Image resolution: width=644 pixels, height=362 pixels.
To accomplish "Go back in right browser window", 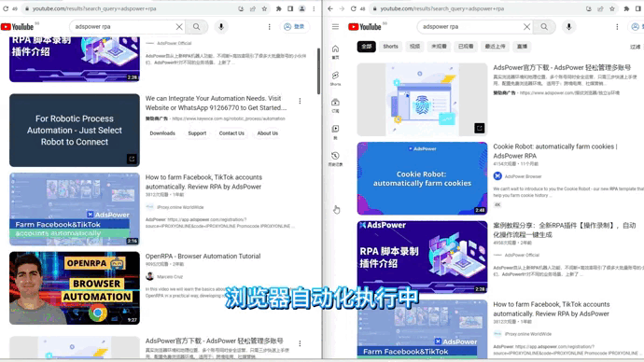I will 330,8.
